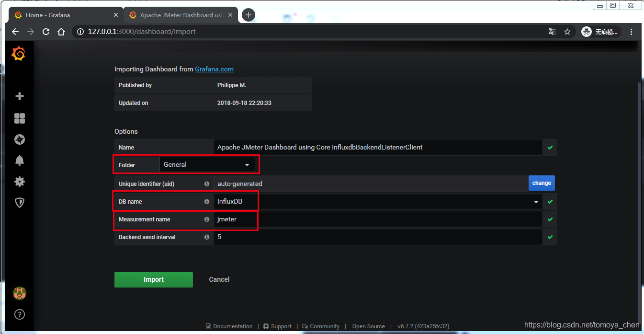The height and width of the screenshot is (334, 644).
Task: Click the Measurement name jmeter field
Action: tap(378, 219)
